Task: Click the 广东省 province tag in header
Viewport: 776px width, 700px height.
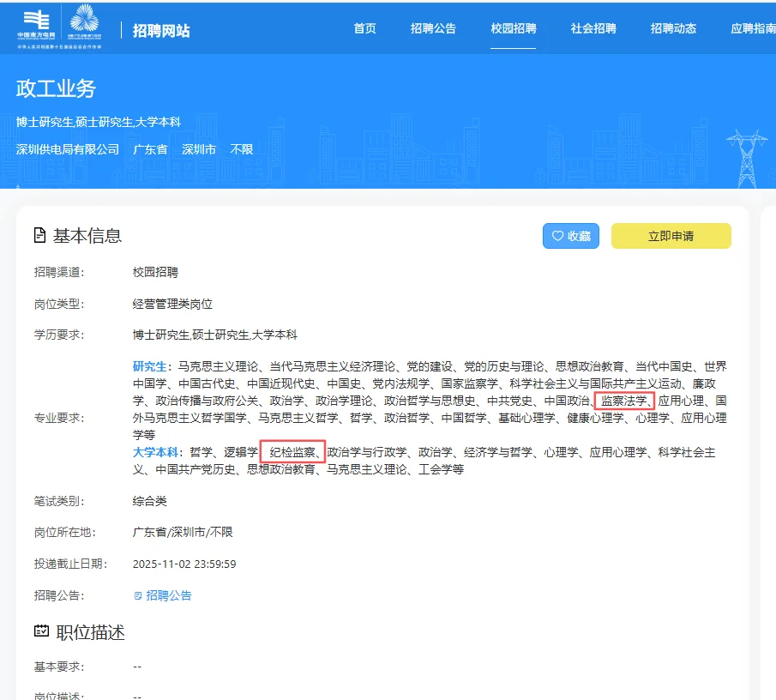Action: tap(150, 148)
